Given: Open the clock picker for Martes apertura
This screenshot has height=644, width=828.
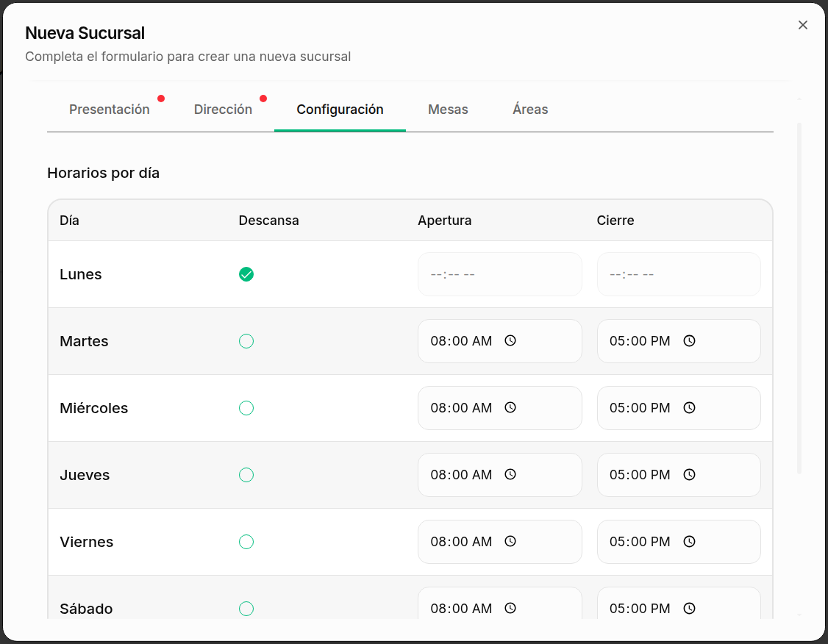Looking at the screenshot, I should point(510,340).
